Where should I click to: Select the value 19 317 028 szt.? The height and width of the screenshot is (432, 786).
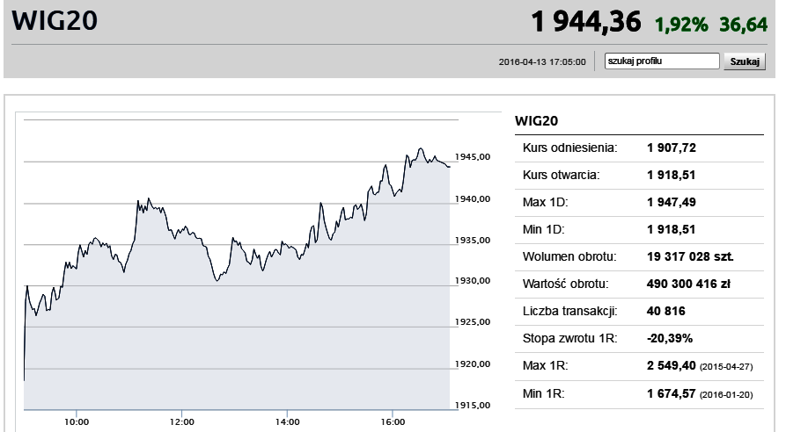[690, 257]
